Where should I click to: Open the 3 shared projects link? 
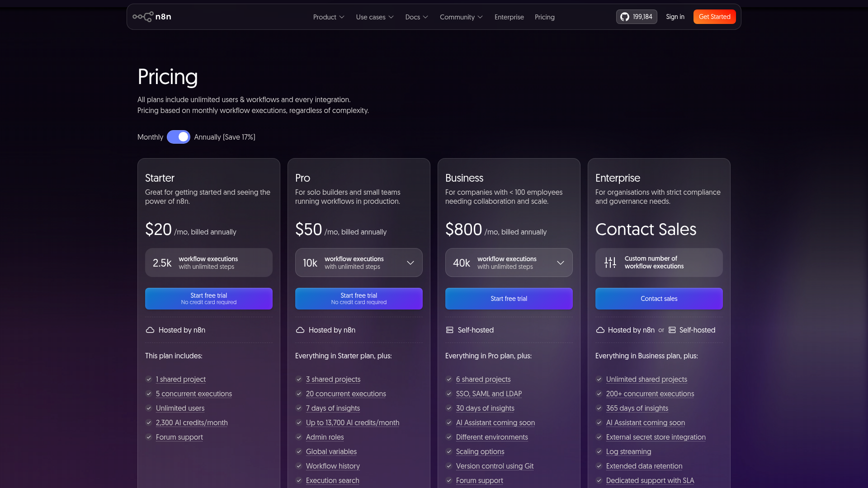click(333, 379)
